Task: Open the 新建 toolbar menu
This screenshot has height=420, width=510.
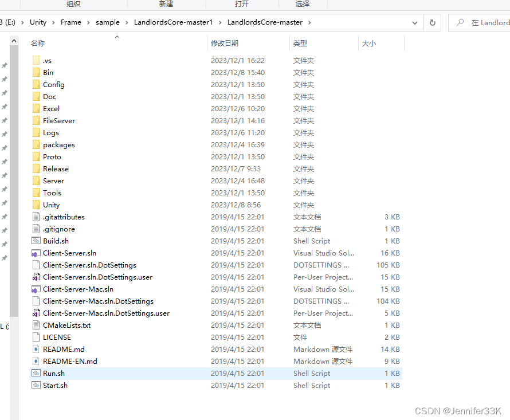Action: pos(166,4)
